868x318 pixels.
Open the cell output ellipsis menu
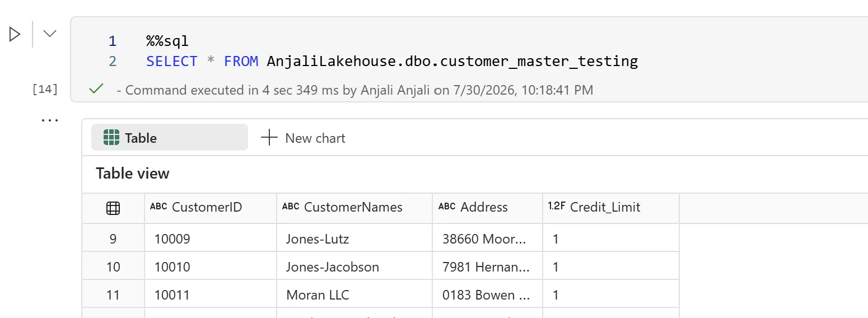[x=50, y=120]
